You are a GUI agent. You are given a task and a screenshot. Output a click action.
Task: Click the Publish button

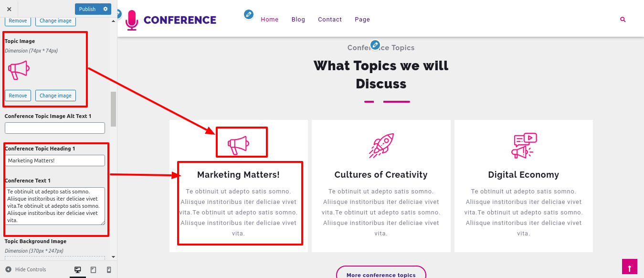[x=87, y=9]
